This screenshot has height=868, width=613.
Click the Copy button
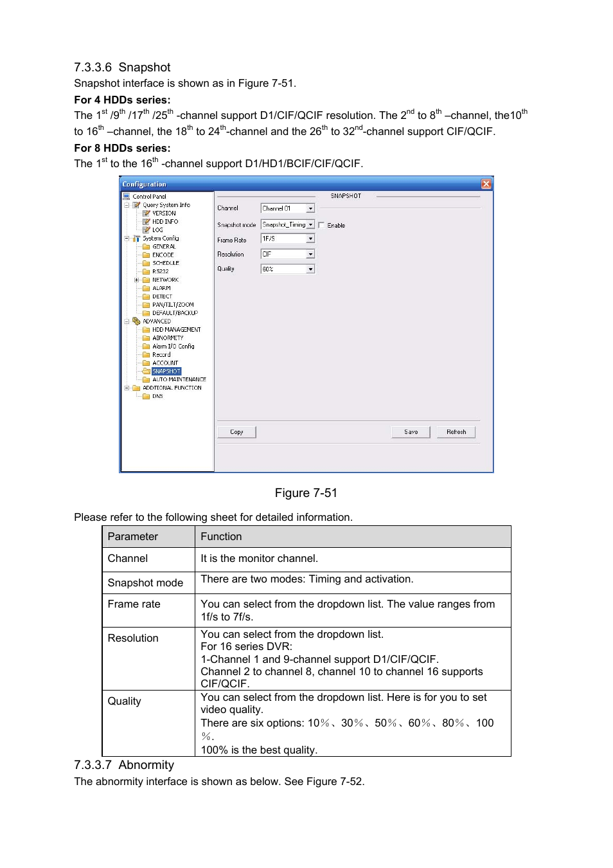236,432
